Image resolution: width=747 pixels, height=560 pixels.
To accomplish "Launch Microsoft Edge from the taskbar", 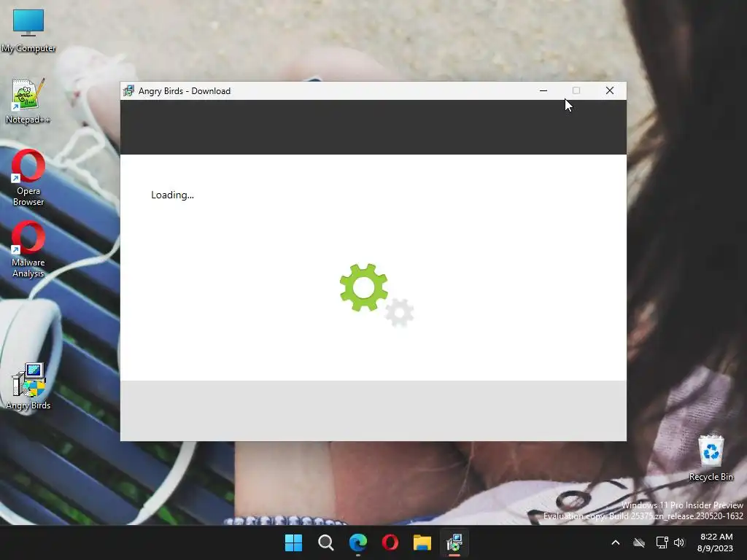I will click(x=357, y=542).
